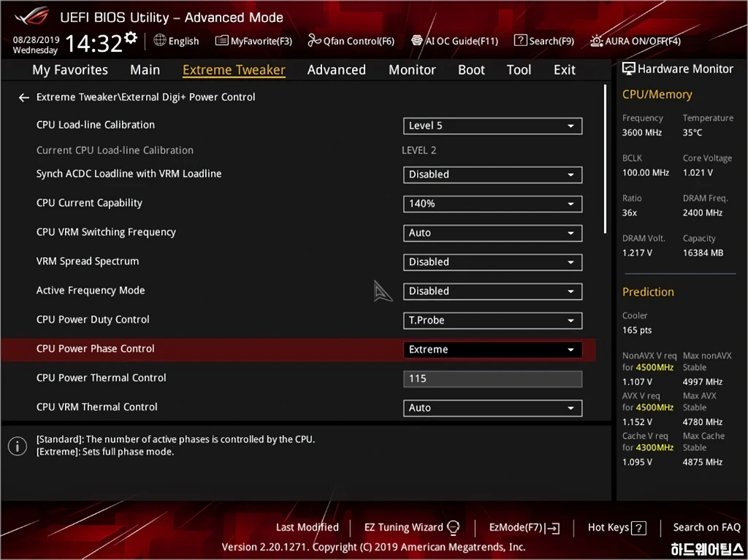
Task: Click English language button
Action: pos(183,41)
